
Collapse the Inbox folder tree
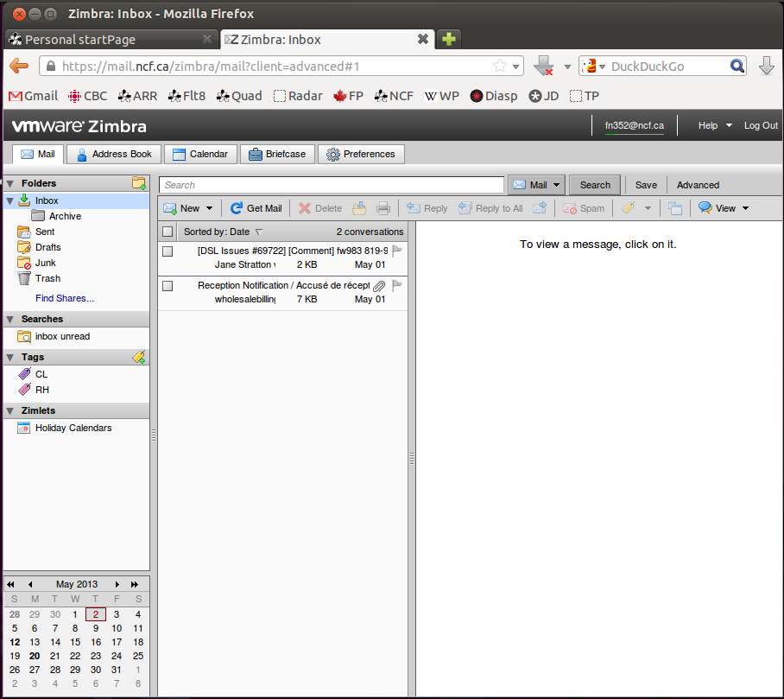[x=10, y=200]
